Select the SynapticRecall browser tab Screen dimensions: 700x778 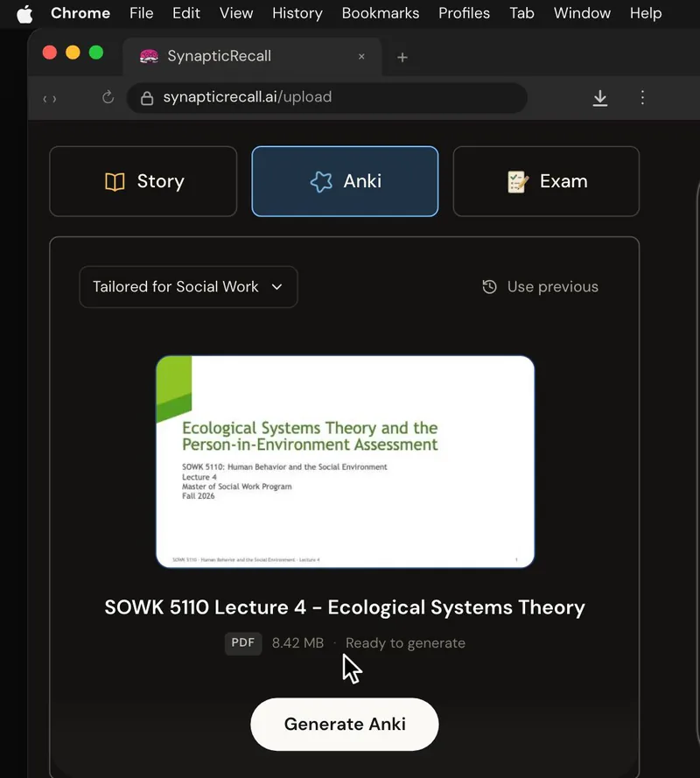(252, 56)
